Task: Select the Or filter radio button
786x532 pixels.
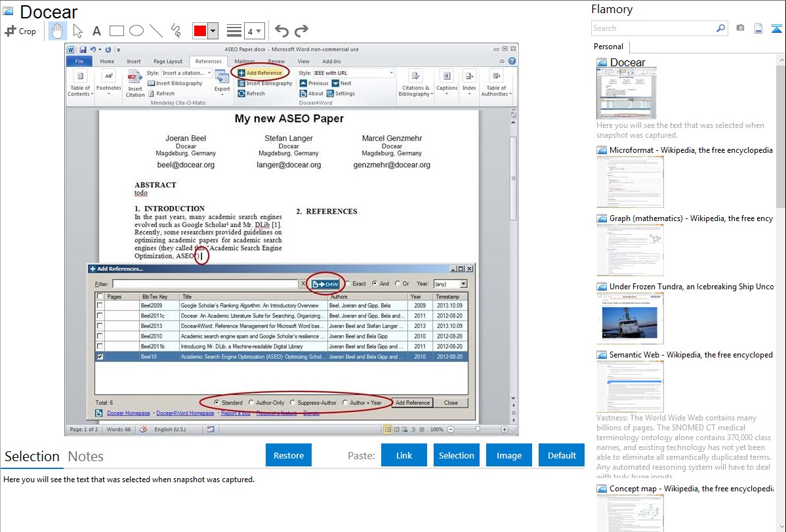Action: tap(398, 284)
